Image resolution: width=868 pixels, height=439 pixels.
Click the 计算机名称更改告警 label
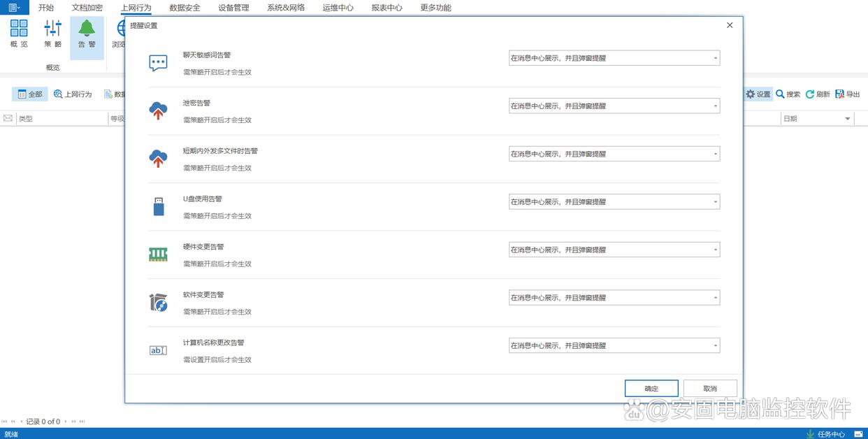pos(214,343)
